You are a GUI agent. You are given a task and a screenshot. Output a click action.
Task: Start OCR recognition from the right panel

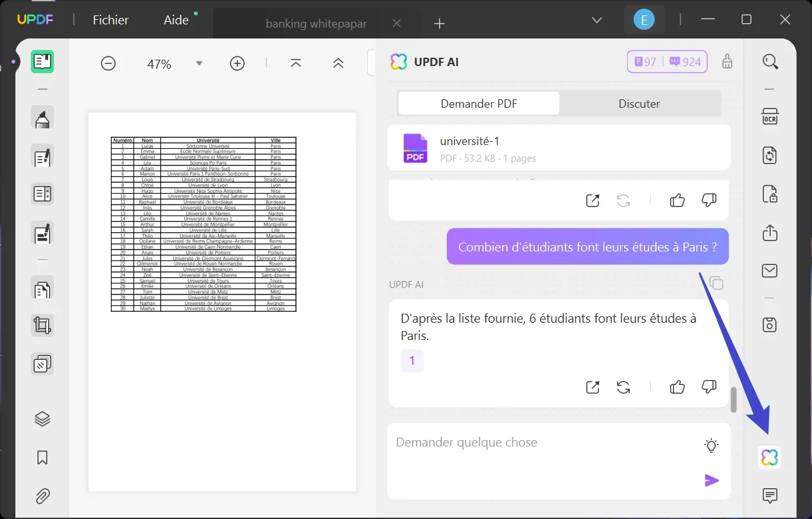pyautogui.click(x=770, y=116)
